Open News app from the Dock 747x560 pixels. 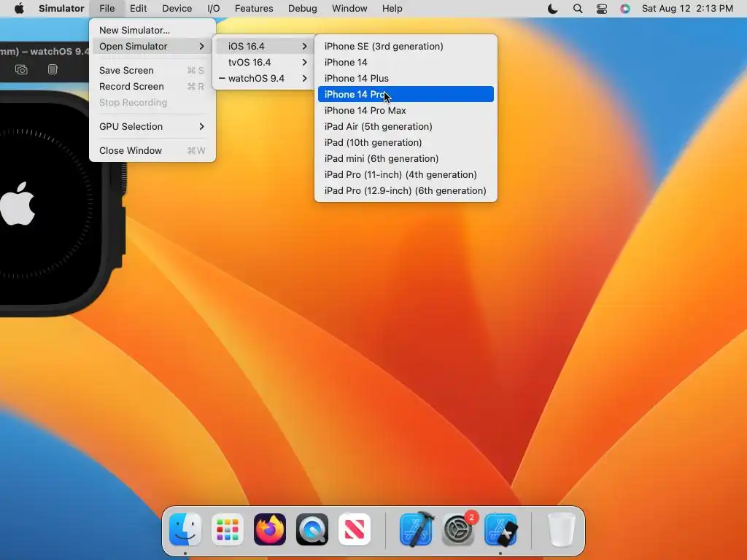point(355,529)
